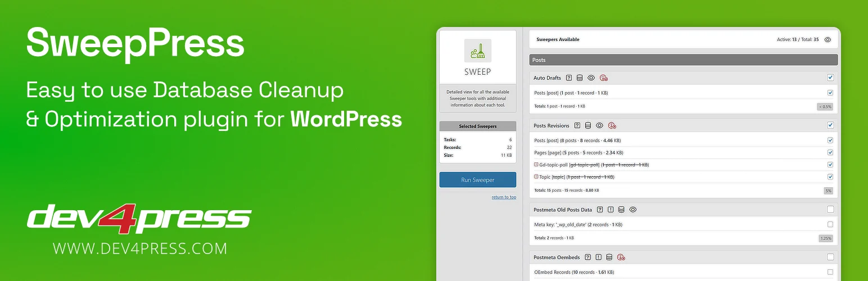The width and height of the screenshot is (868, 281).
Task: Click the '1.25%' badge in Postmeta Old Posts Data
Action: point(825,238)
